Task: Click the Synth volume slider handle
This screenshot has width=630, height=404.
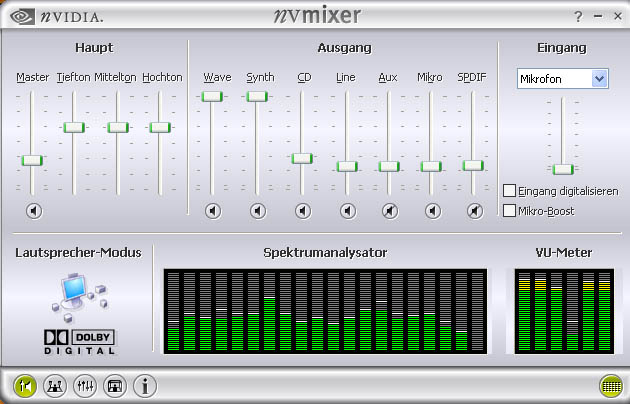Action: point(257,96)
